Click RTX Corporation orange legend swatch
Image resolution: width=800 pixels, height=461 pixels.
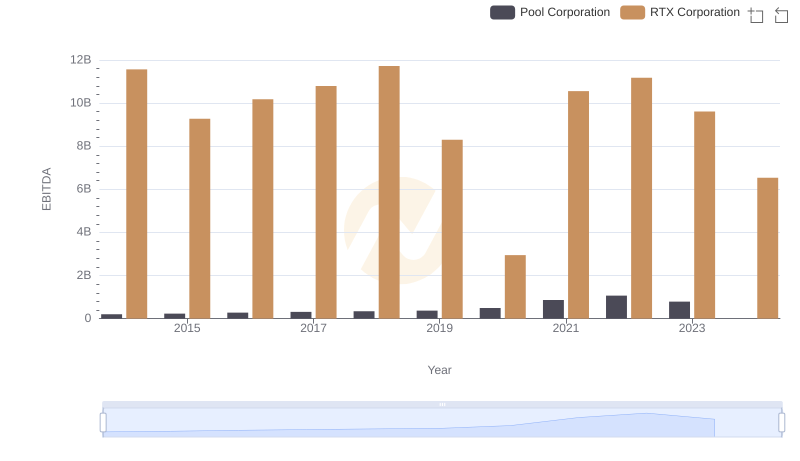coord(633,12)
